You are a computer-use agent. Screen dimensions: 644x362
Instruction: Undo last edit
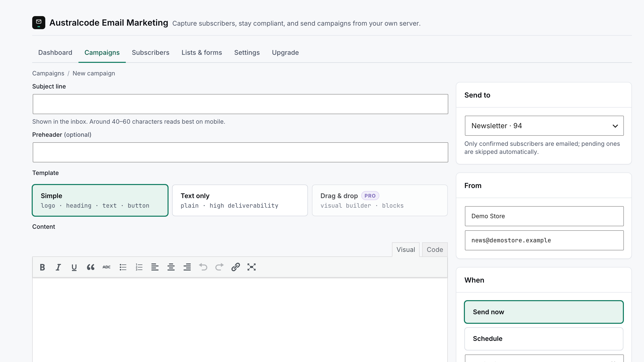203,267
